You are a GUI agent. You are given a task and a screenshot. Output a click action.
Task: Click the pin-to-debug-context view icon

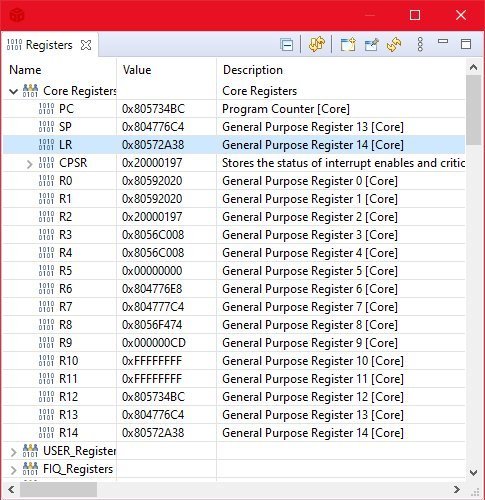pyautogui.click(x=372, y=44)
